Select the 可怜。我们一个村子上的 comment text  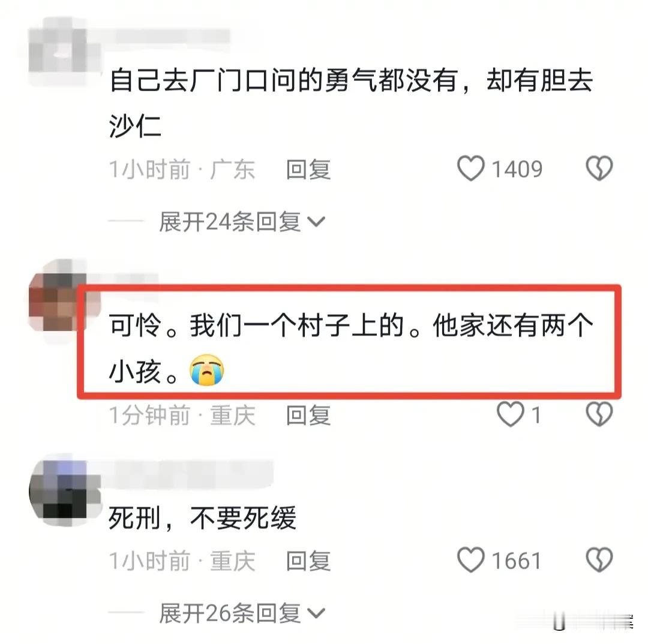point(351,348)
